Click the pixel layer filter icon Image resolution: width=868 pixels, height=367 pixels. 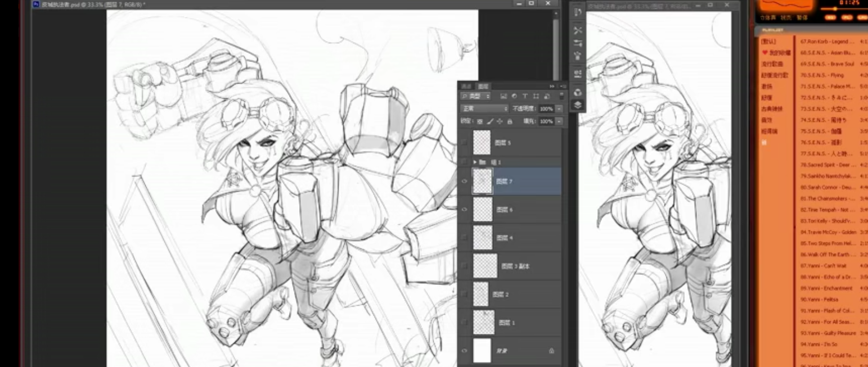pos(503,97)
